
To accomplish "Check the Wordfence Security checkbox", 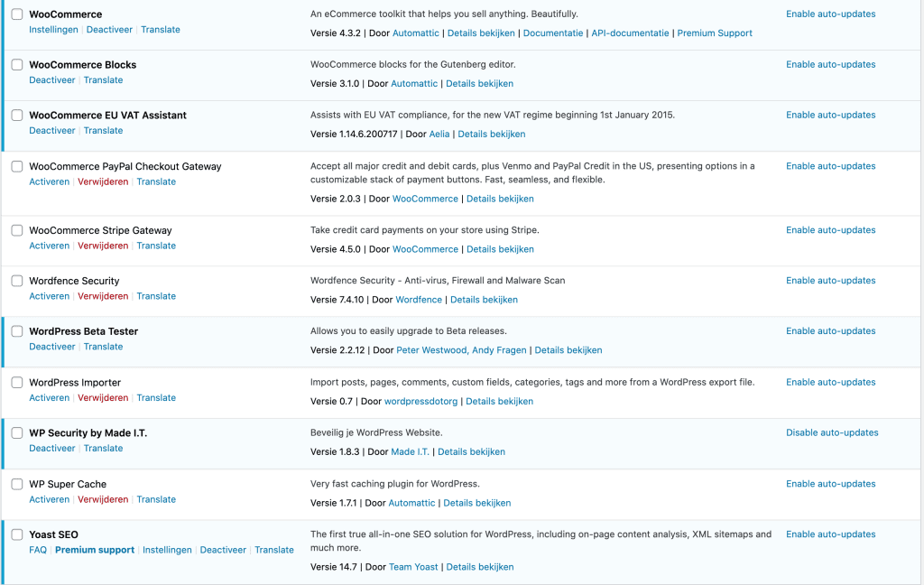I will pyautogui.click(x=17, y=282).
